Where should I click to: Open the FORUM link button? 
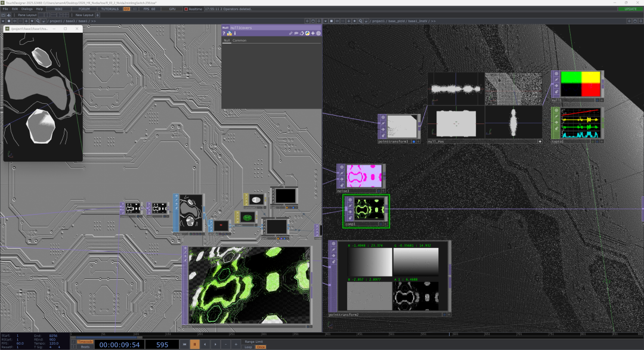[x=84, y=9]
